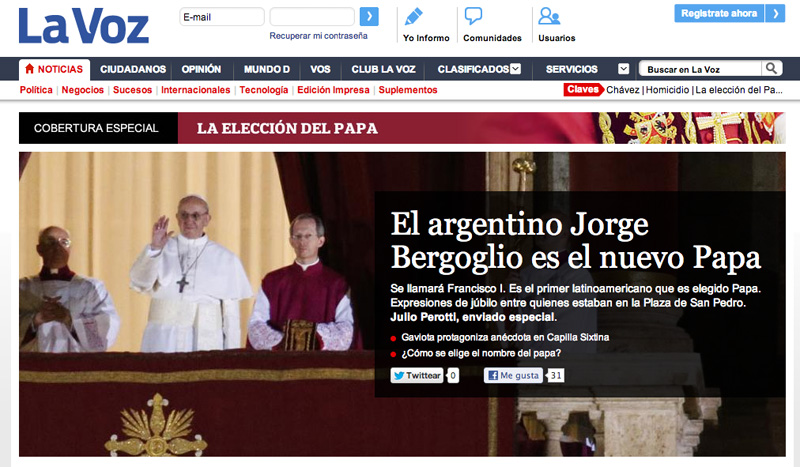Image resolution: width=800 pixels, height=467 pixels.
Task: Open the Comunidades speech bubble icon
Action: coord(474,17)
